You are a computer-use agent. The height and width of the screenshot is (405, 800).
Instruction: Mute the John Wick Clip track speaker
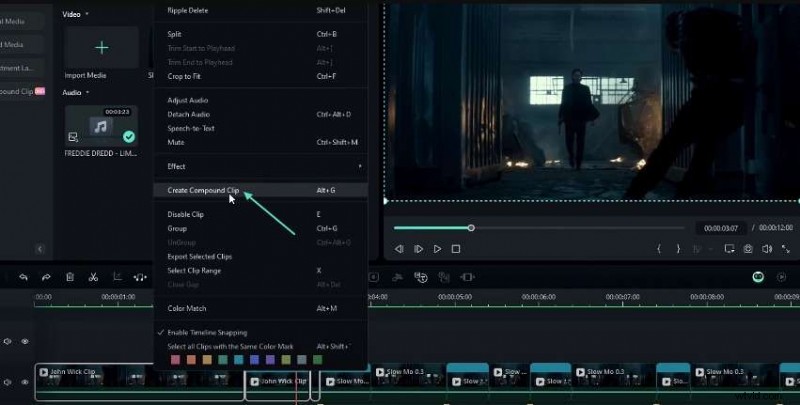tap(8, 382)
